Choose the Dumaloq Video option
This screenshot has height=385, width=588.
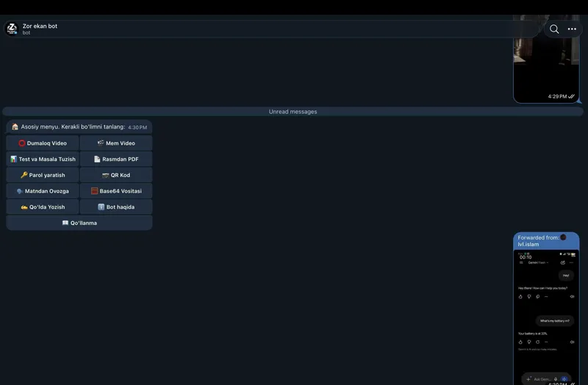pos(43,143)
